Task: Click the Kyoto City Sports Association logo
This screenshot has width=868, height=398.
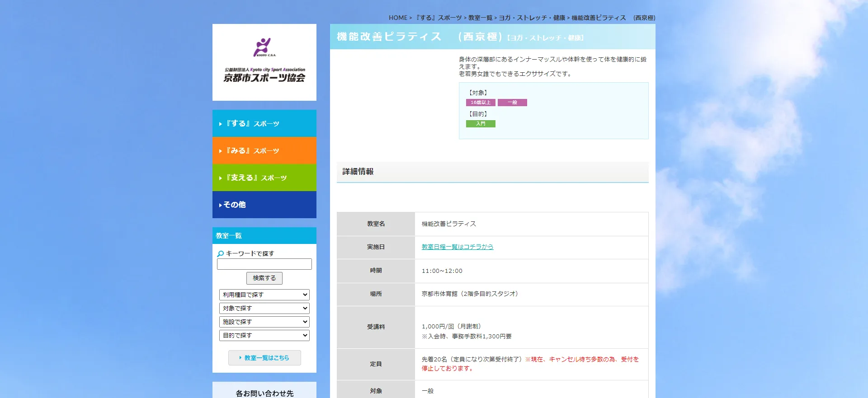Action: tap(264, 61)
